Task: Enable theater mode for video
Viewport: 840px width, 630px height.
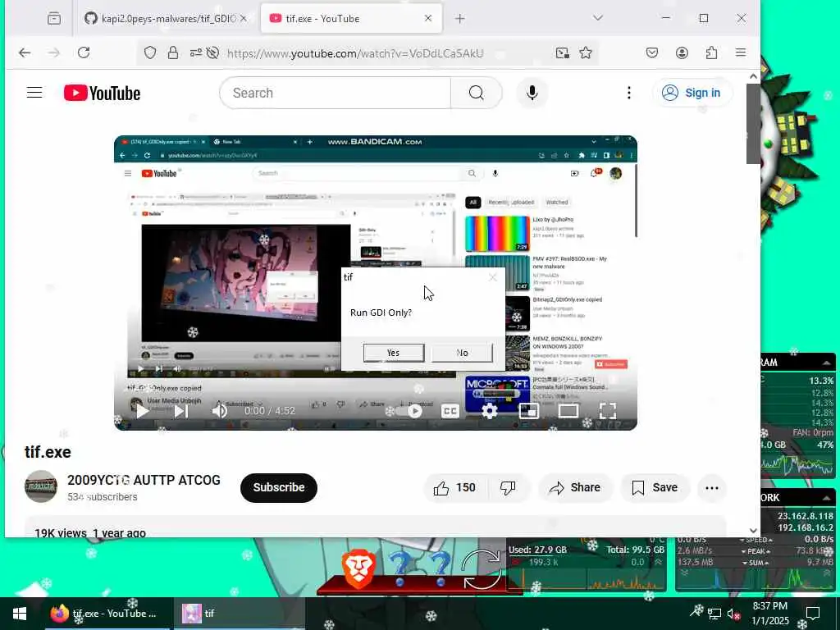Action: [x=568, y=411]
